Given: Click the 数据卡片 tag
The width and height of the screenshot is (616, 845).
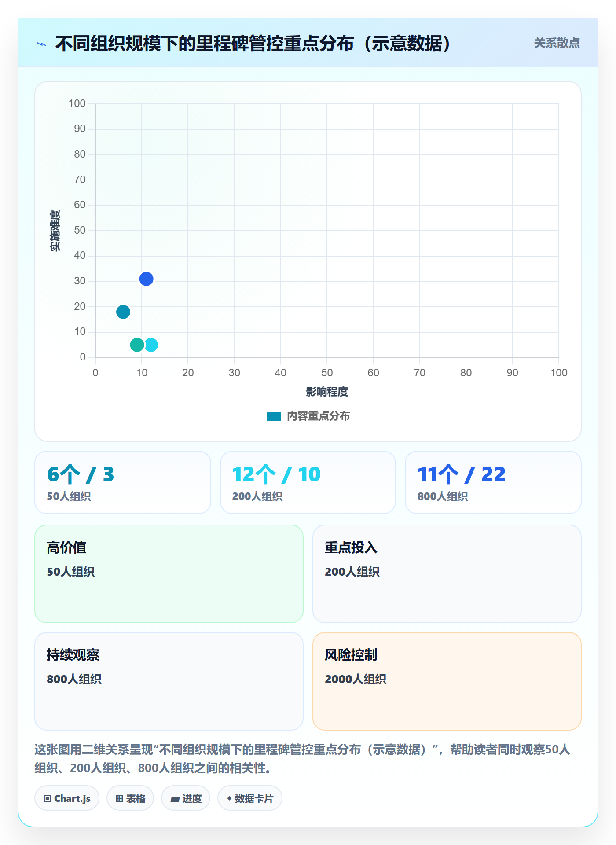Looking at the screenshot, I should (250, 798).
